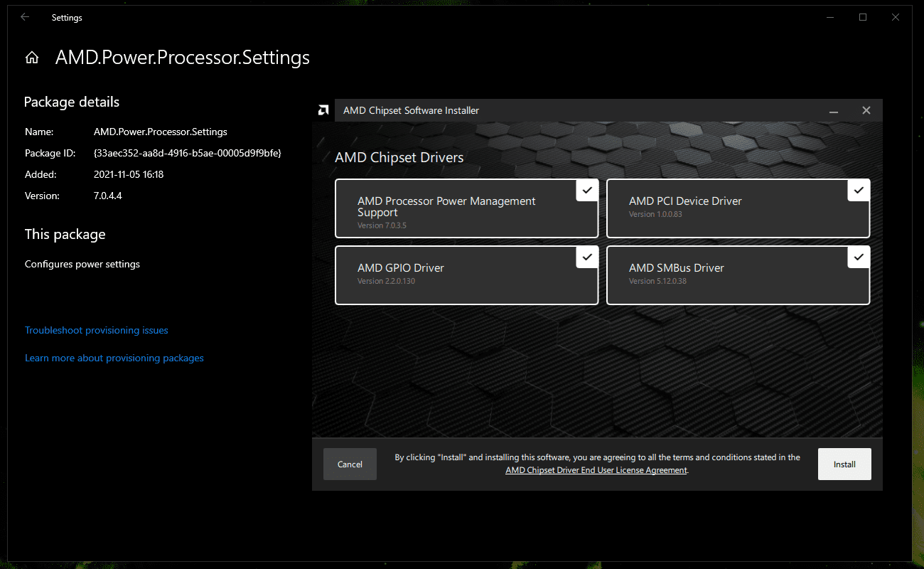
Task: Click the AMD.Power.Processor.Settings page heading
Action: pos(183,58)
